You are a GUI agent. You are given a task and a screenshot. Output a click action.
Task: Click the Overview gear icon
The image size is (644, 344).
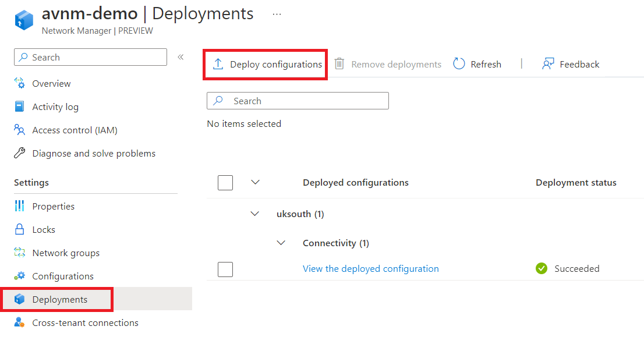19,83
